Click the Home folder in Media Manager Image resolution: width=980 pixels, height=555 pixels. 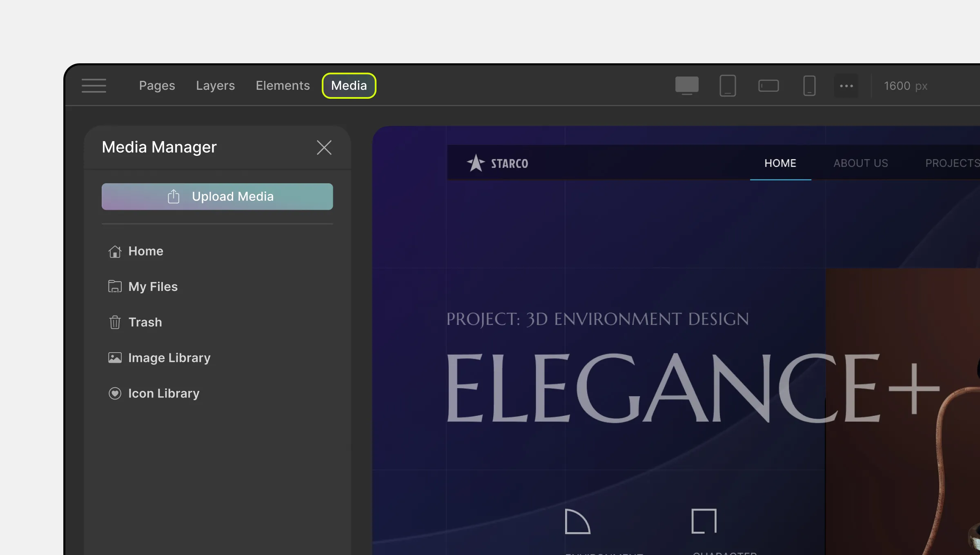coord(145,251)
